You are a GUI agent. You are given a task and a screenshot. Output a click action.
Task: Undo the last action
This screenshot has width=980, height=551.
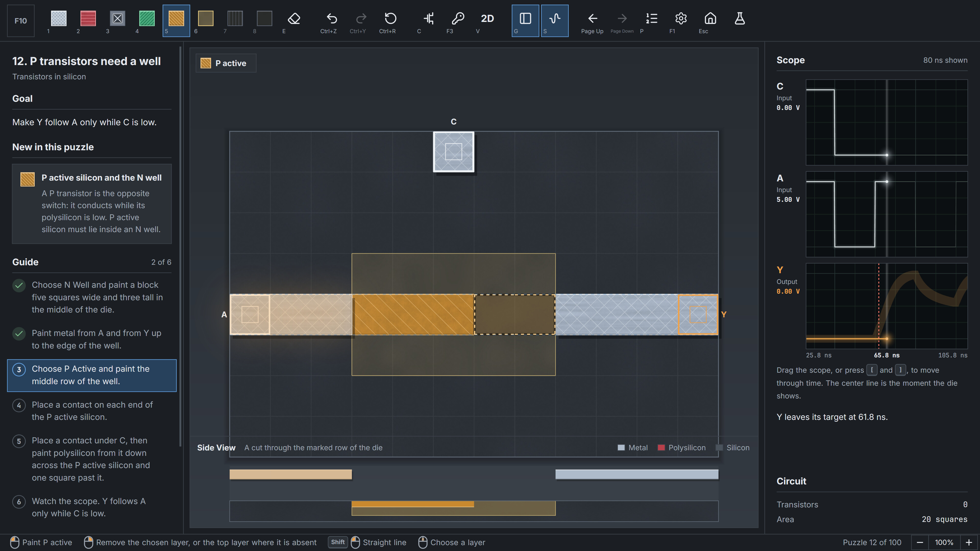[x=331, y=20]
